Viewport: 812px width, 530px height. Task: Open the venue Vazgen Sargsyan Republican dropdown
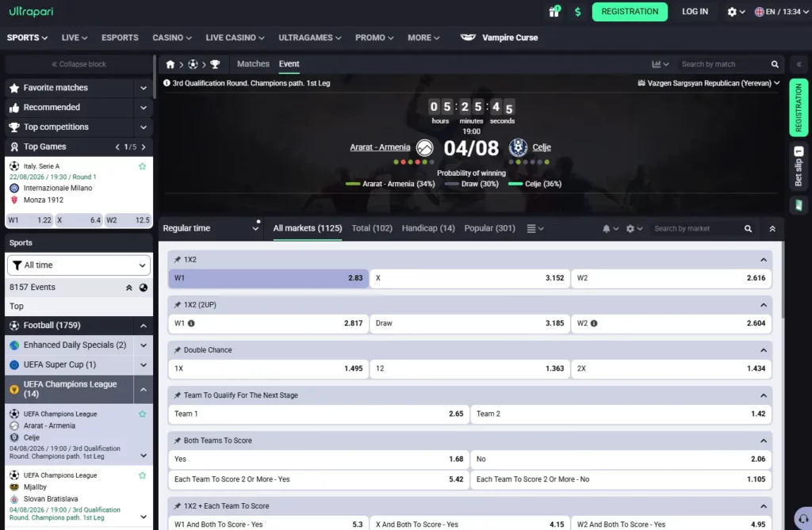click(x=708, y=83)
